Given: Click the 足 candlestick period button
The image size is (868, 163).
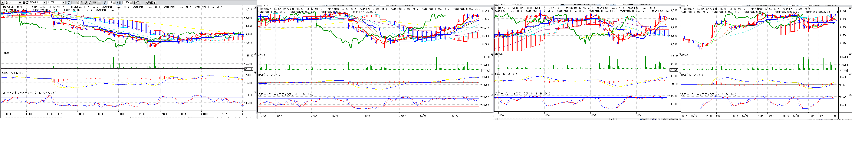Looking at the screenshot, I should [69, 3].
